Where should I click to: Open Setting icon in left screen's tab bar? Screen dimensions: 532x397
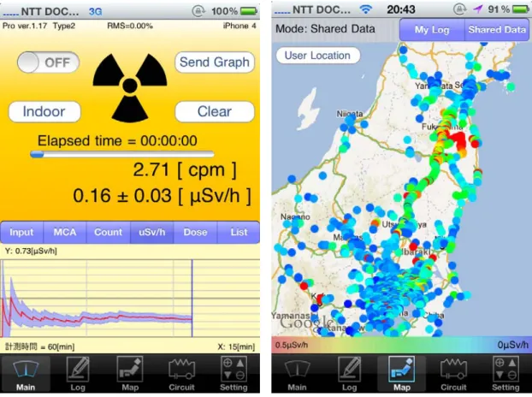point(233,374)
